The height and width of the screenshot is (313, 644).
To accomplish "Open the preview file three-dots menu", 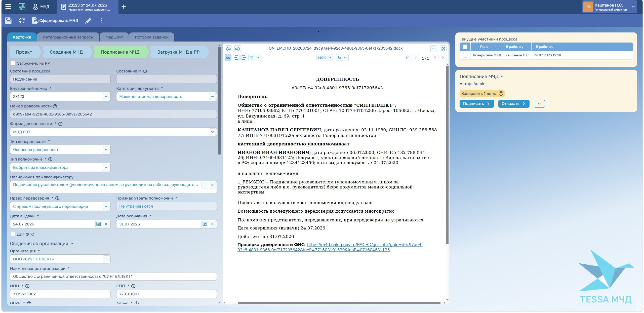I will click(433, 49).
